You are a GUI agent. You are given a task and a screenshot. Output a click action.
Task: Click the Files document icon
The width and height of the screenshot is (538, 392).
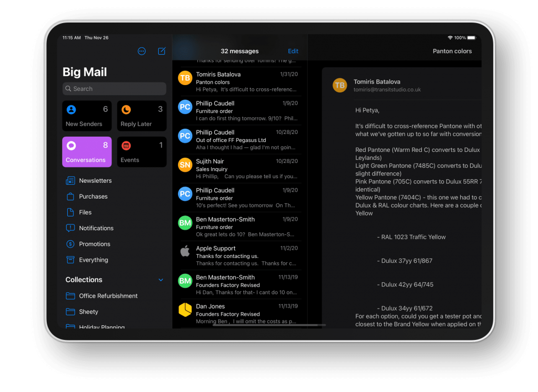pos(70,212)
